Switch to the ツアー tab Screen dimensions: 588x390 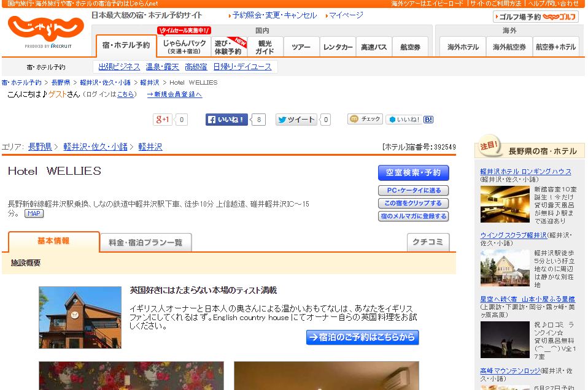pos(301,47)
